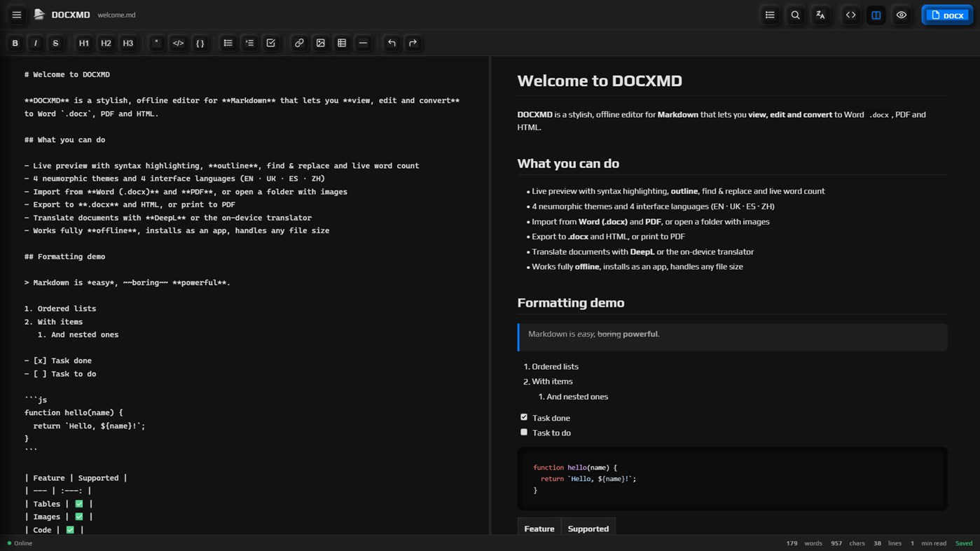Click 'And nested ones' in preview list
Image resolution: width=980 pixels, height=551 pixels.
[577, 396]
